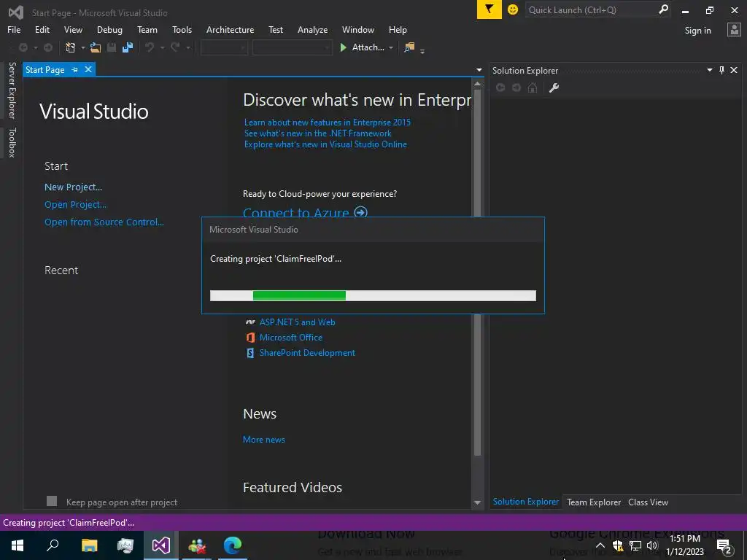Click Sign in at top right
747x560 pixels.
[x=697, y=31]
